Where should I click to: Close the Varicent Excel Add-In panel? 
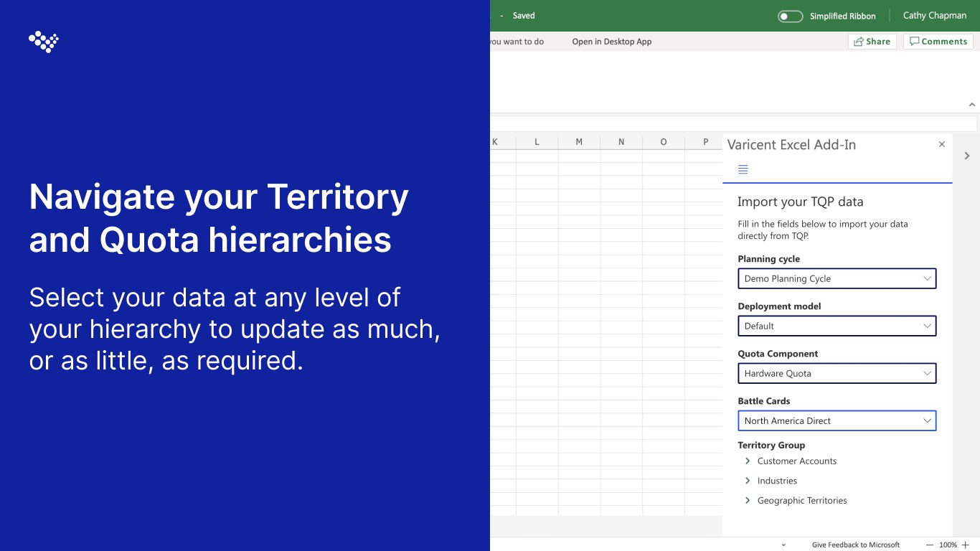(942, 144)
